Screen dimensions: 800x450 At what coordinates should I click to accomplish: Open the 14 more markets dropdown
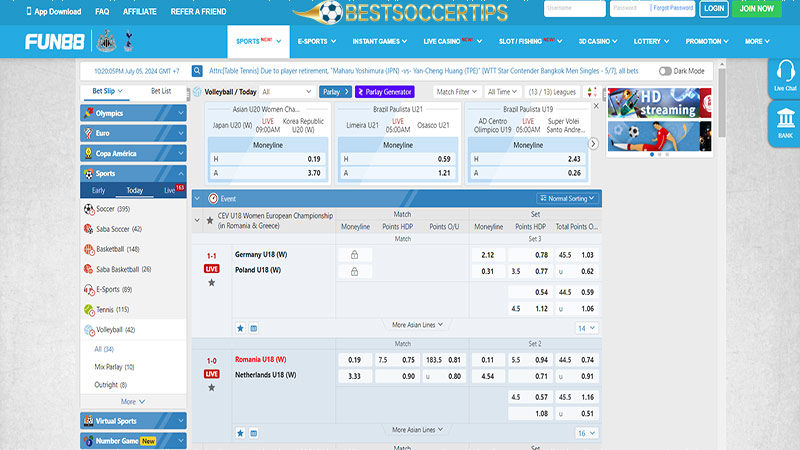[586, 328]
